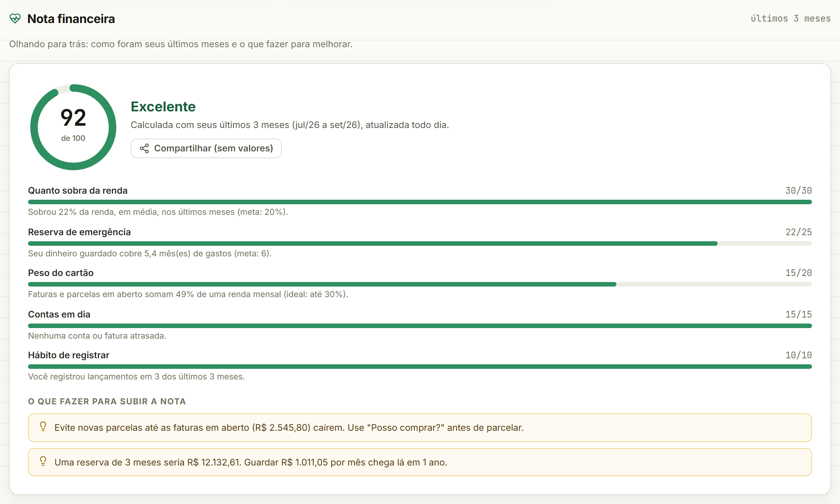Click 'Sobrou 22% da renda' description
This screenshot has width=840, height=504.
point(158,212)
